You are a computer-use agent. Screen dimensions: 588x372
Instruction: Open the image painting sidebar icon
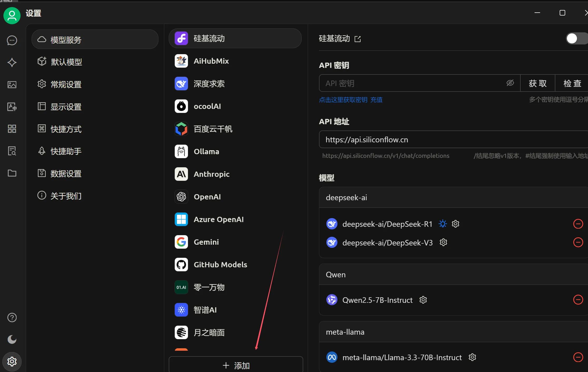[12, 85]
